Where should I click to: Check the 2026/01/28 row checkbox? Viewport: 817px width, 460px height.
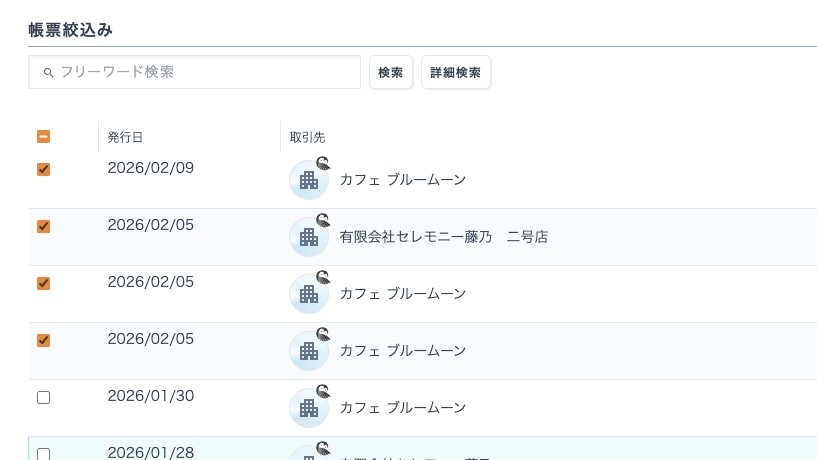click(x=43, y=453)
